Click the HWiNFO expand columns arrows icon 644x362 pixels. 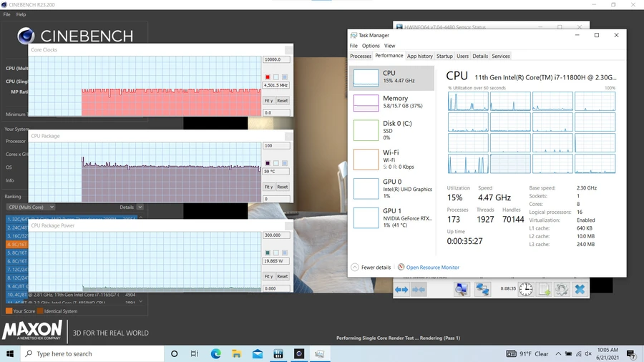pyautogui.click(x=401, y=289)
